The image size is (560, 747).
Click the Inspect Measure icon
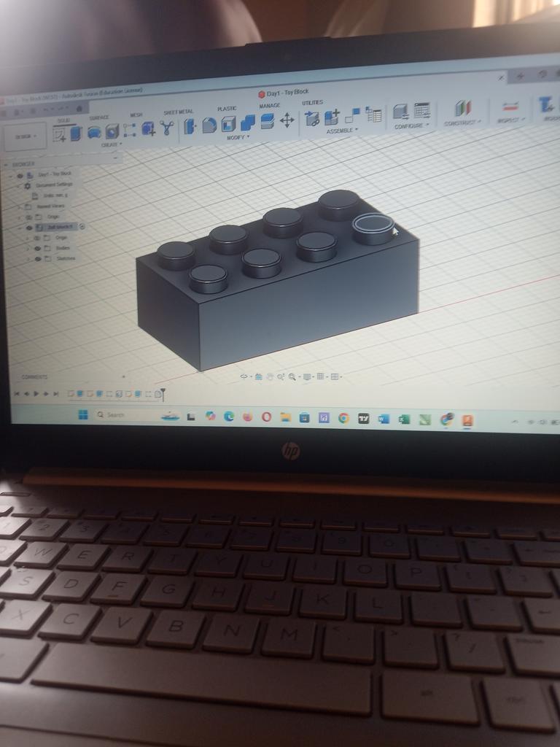click(x=510, y=105)
